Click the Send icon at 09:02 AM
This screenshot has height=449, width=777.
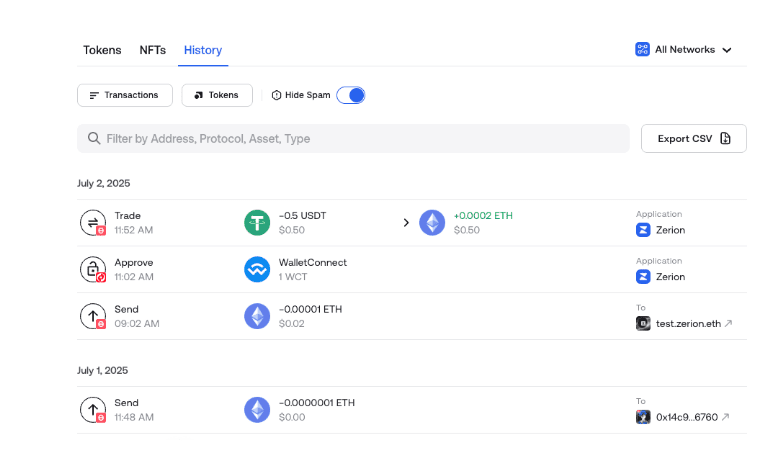pos(93,316)
